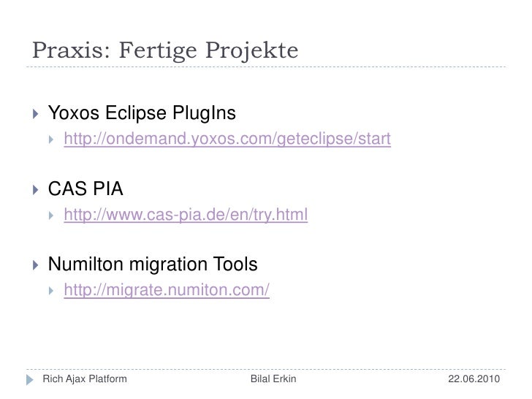This screenshot has width=532, height=399.
Task: Click the 22.06.2010 footer date
Action: [474, 379]
